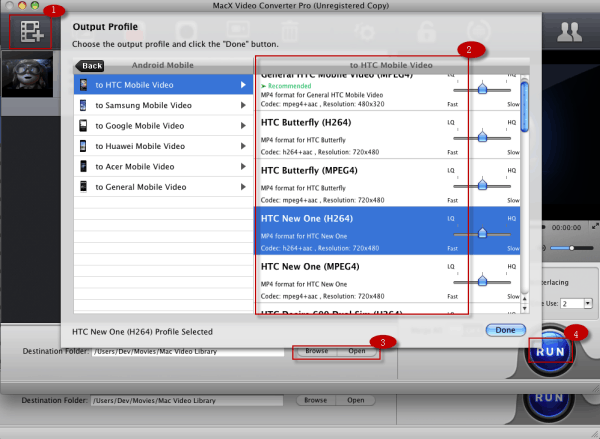
Task: Click the Add Video film icon
Action: click(x=31, y=31)
